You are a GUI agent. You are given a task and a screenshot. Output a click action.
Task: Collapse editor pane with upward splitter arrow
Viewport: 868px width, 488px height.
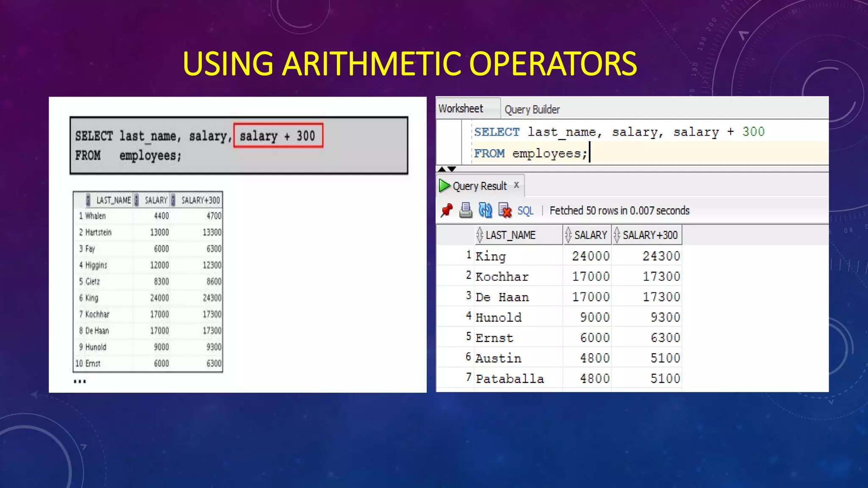coord(442,169)
